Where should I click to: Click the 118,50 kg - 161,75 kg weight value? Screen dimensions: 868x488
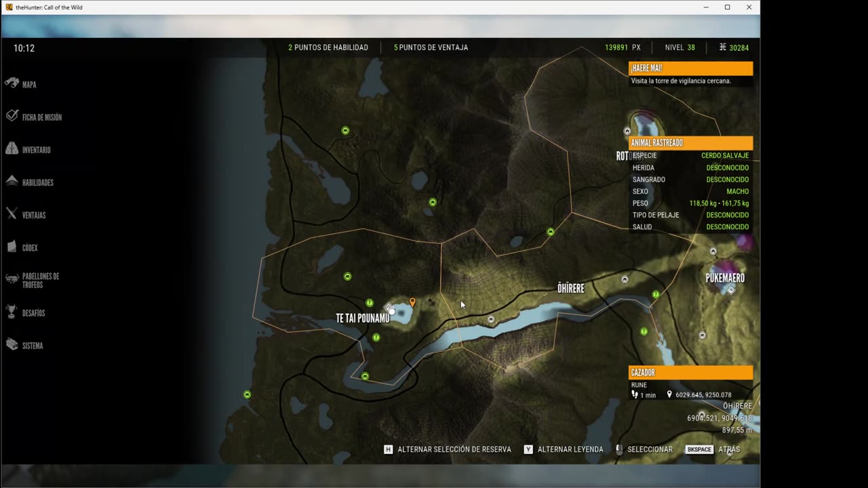tap(719, 203)
